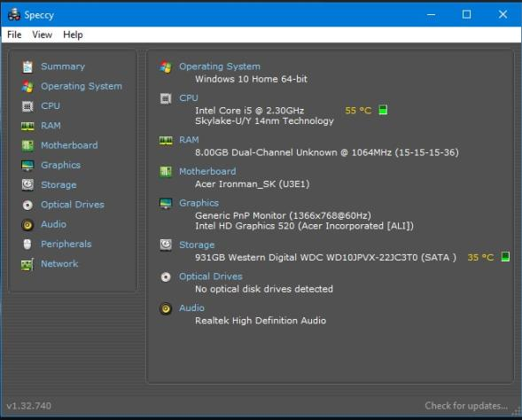
Task: Open the View menu
Action: click(x=42, y=35)
